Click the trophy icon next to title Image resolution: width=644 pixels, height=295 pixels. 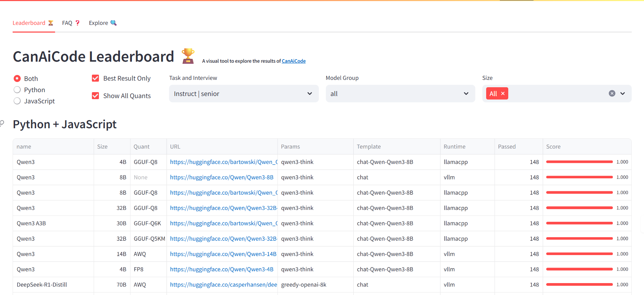(x=188, y=56)
